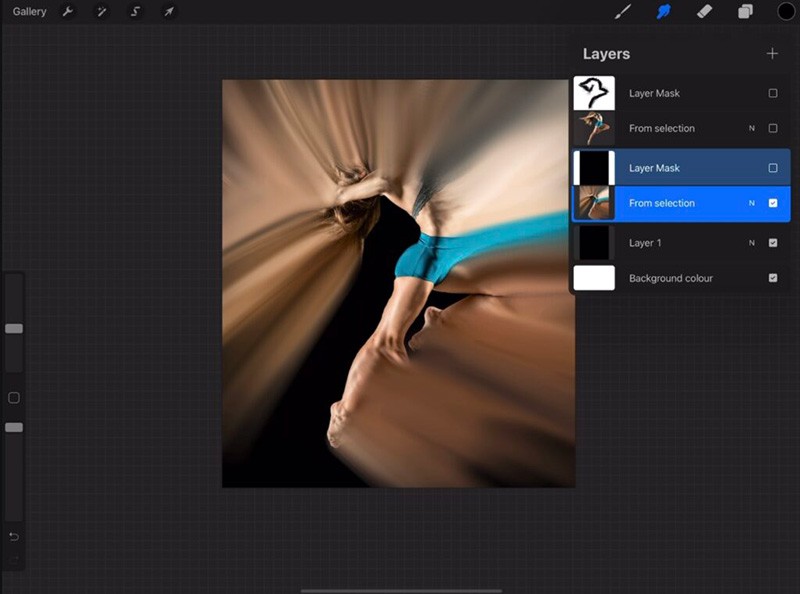Toggle visibility of Layer 1
The width and height of the screenshot is (800, 594).
772,243
